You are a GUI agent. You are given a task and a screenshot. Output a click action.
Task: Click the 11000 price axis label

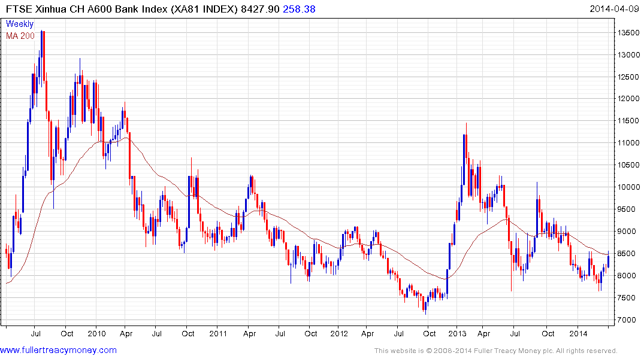point(628,143)
